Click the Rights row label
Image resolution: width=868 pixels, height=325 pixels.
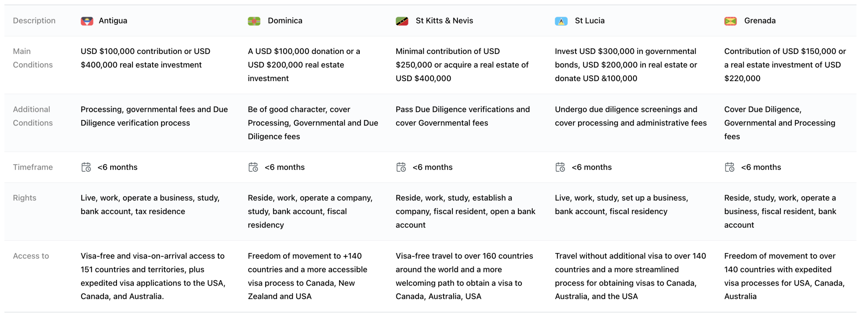[x=24, y=198]
